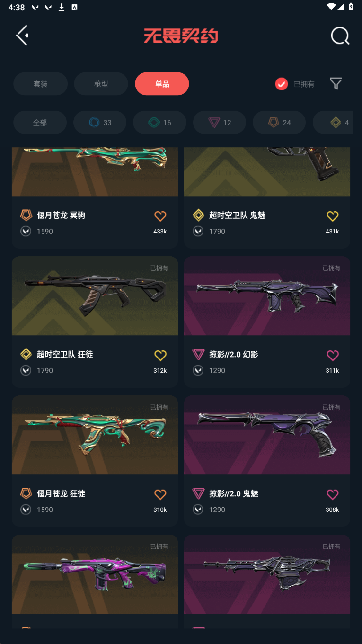Favorite 超时空卫队 狂徒 with the yellow heart
This screenshot has width=362, height=644.
pos(160,355)
